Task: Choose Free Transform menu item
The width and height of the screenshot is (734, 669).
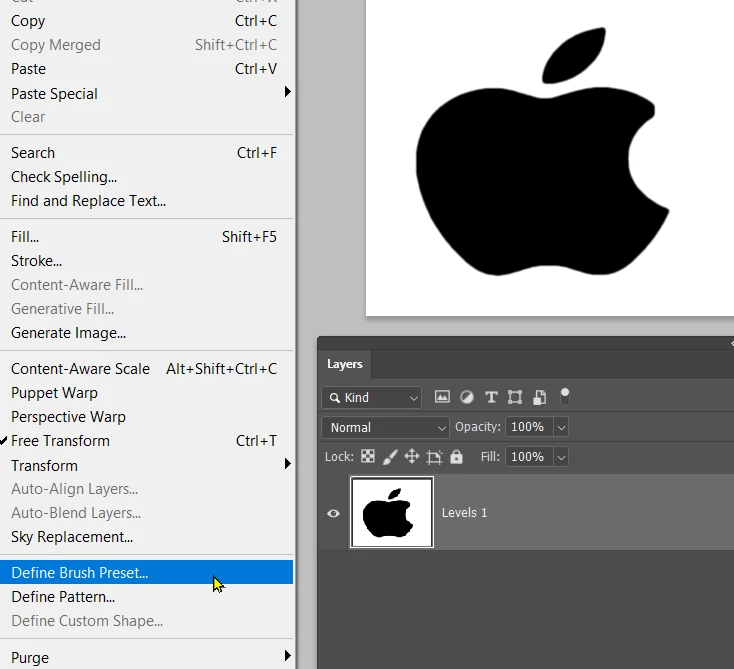Action: [147, 441]
